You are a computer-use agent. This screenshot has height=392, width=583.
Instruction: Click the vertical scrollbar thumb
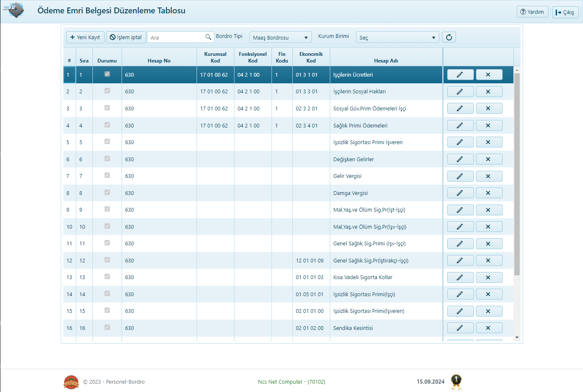(x=517, y=174)
